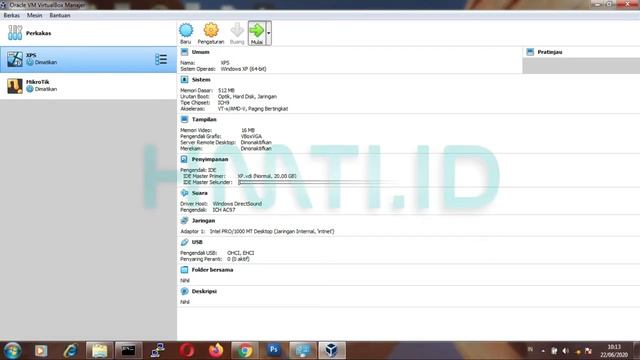The image size is (640, 360).
Task: Click the Baru (New) machine icon
Action: pos(186,30)
